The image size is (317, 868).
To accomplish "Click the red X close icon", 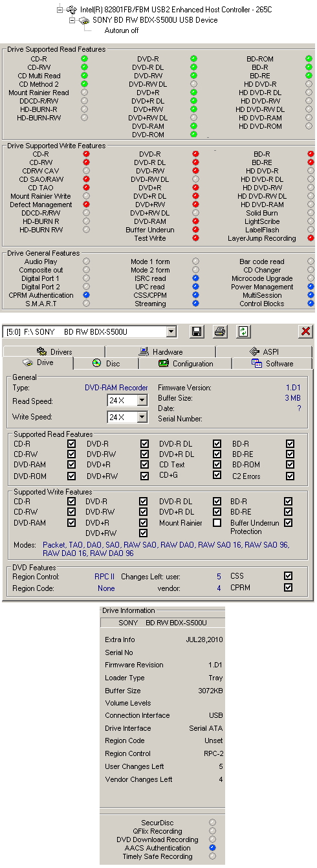I will 305,331.
